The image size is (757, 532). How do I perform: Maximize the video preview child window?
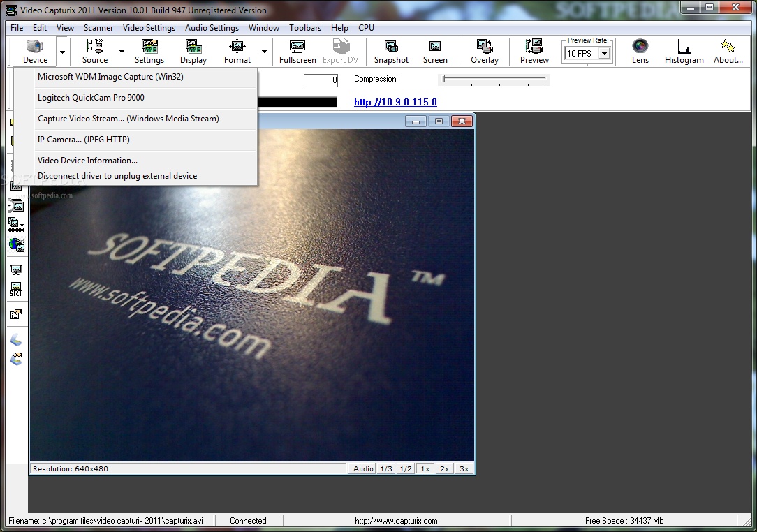439,121
